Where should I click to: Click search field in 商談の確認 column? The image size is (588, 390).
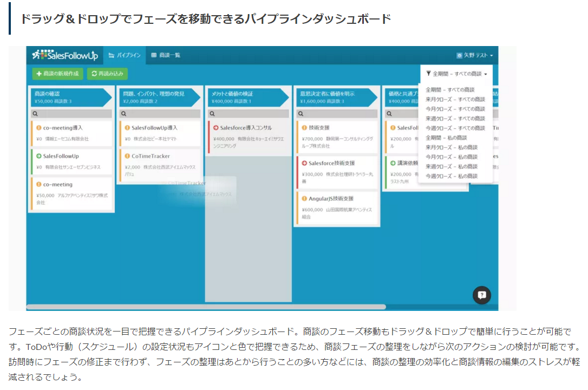71,114
